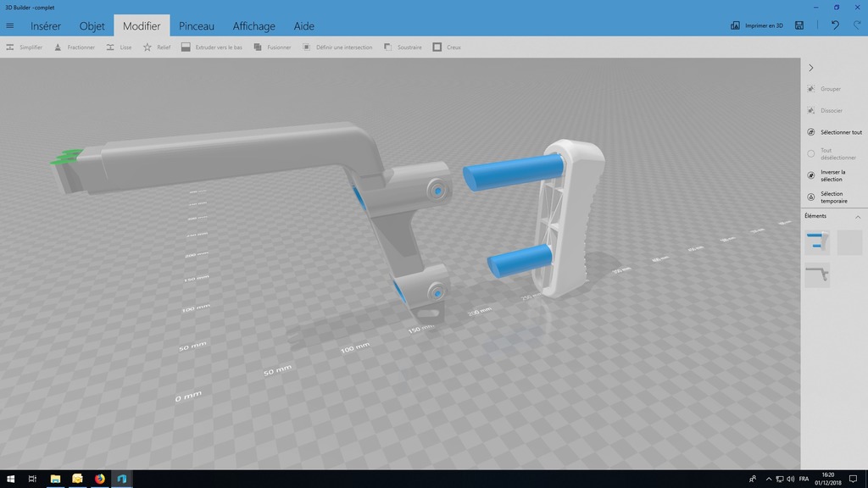
Task: Click Imprimer en 3D button
Action: (x=757, y=26)
